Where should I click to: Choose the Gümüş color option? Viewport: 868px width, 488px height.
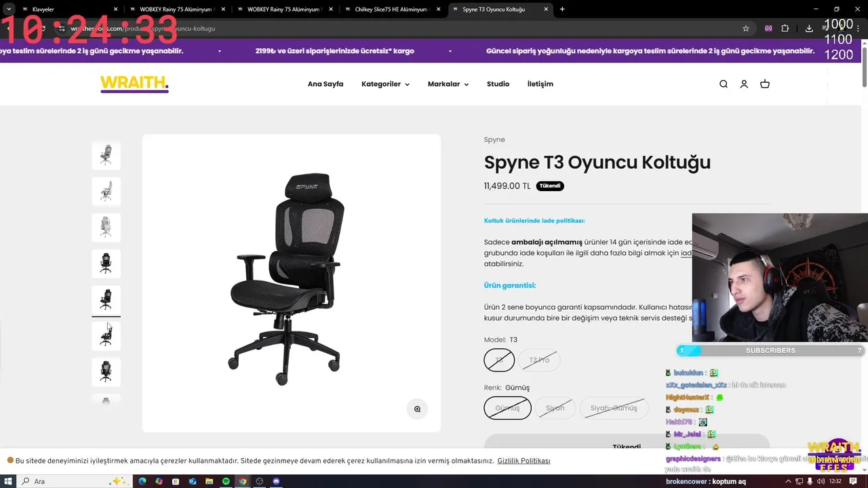(507, 408)
